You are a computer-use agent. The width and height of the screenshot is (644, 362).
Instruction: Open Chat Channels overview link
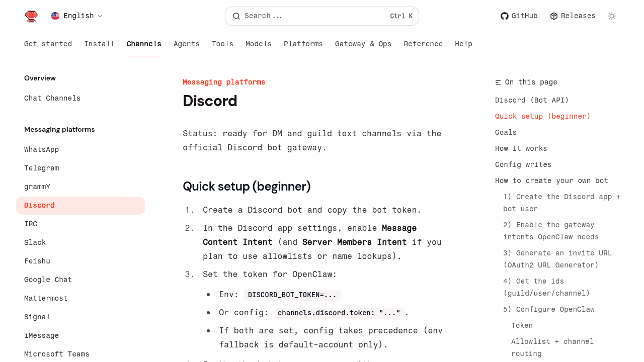click(x=52, y=98)
